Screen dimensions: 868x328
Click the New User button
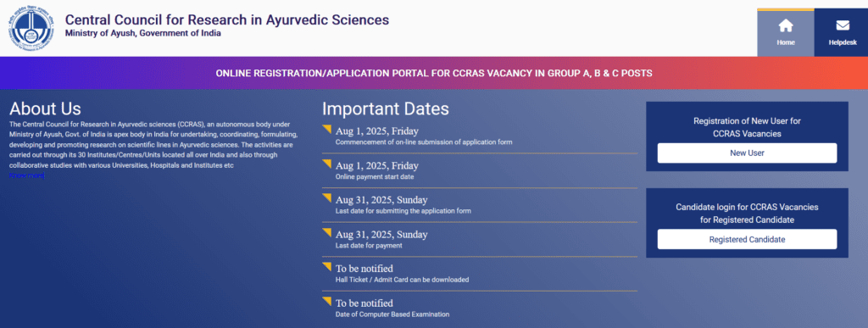(747, 153)
